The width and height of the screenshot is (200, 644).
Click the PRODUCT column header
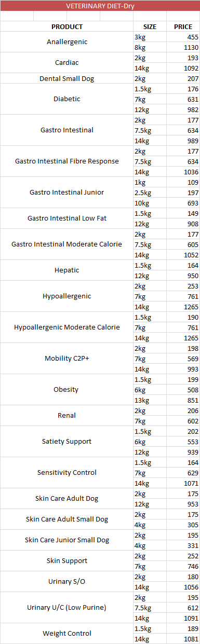pos(66,26)
